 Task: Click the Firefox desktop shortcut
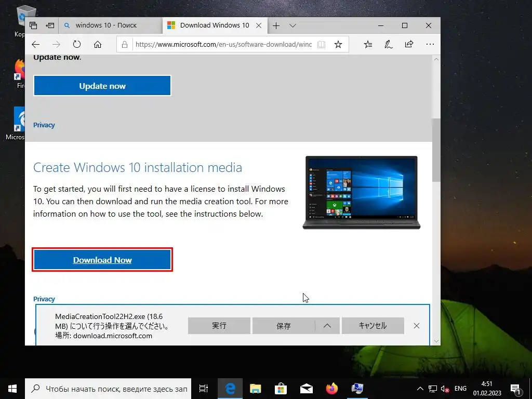pos(20,74)
